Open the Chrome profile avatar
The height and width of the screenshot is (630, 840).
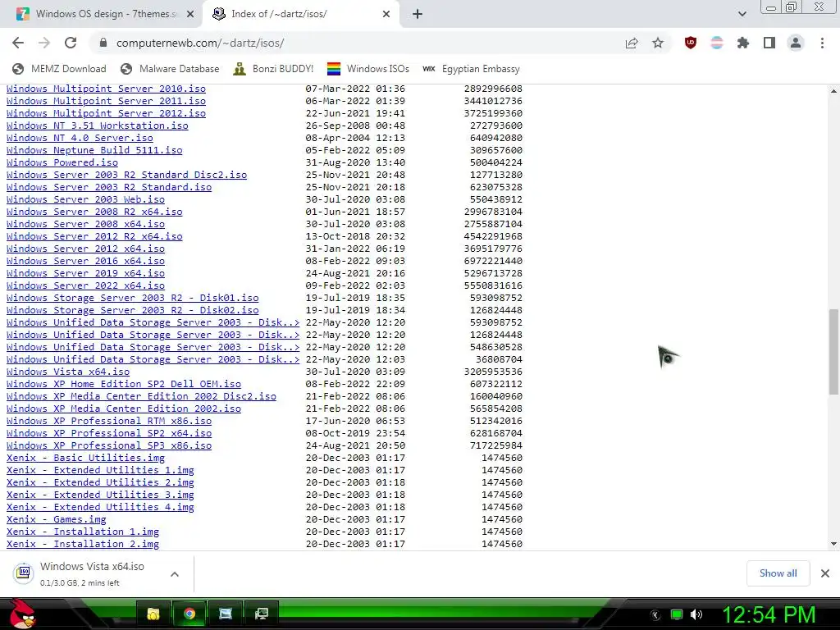(x=796, y=43)
